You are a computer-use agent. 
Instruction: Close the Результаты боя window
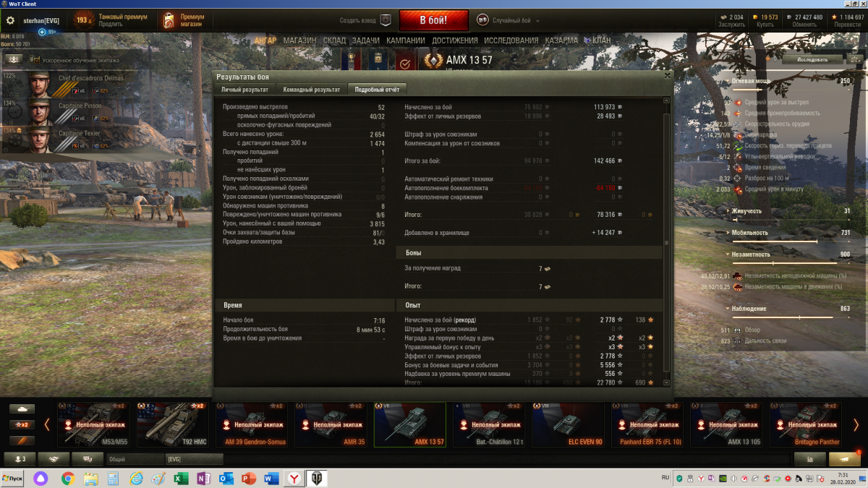tap(667, 74)
